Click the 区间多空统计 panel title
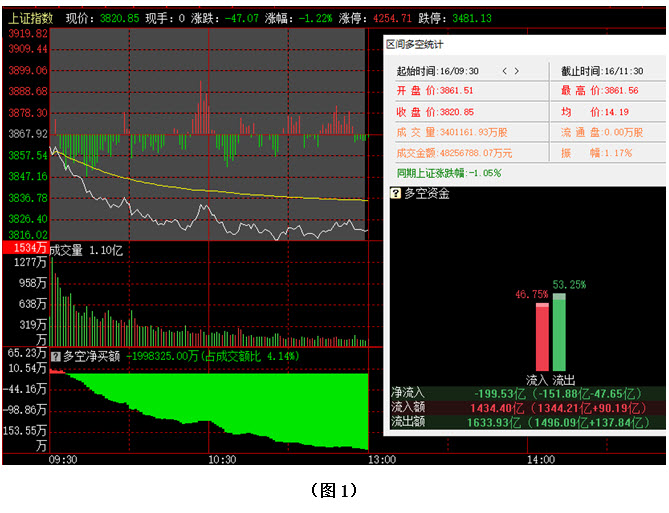This screenshot has height=513, width=669. (415, 45)
